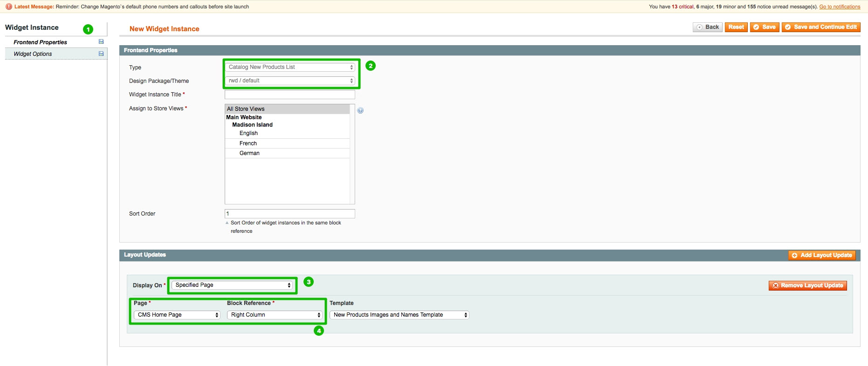Click the red alert icon before Latest Message
Image resolution: width=868 pixels, height=366 pixels.
8,7
